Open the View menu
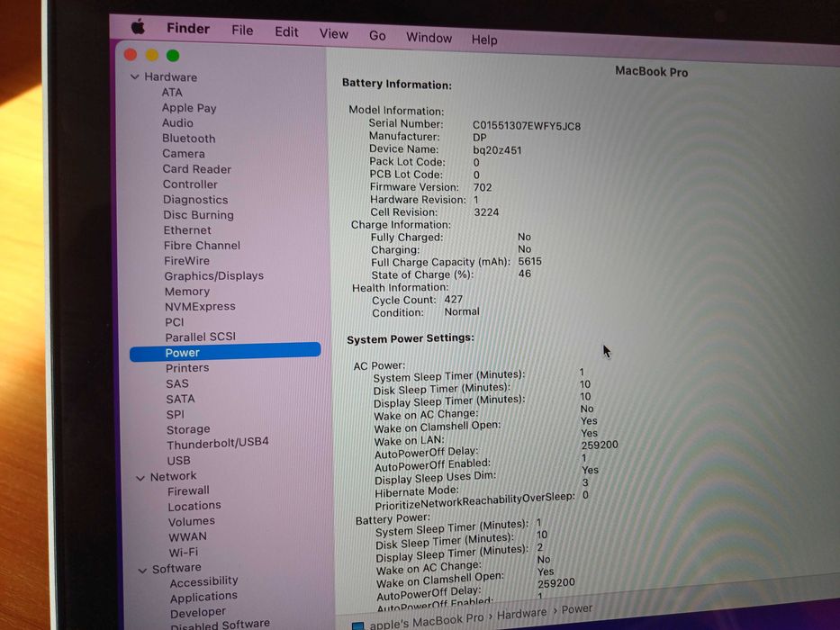This screenshot has width=840, height=630. (x=334, y=34)
